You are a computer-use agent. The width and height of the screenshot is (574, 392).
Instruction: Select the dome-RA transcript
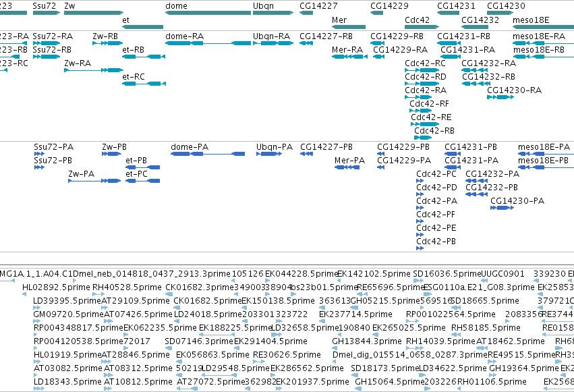tap(208, 43)
